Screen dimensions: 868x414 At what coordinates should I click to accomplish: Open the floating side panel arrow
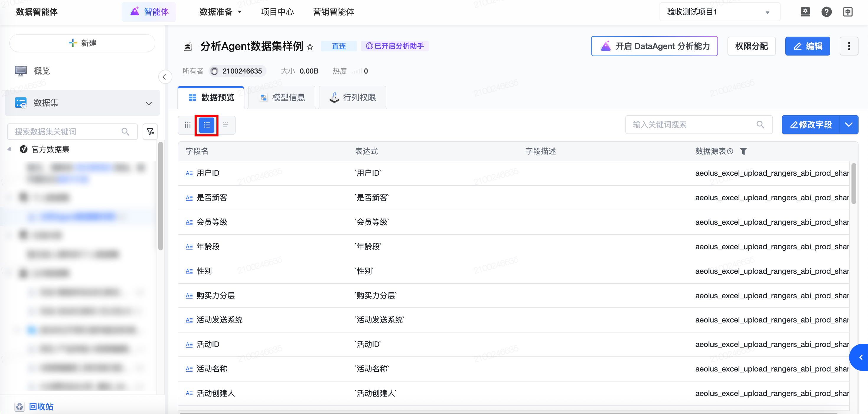(x=860, y=357)
